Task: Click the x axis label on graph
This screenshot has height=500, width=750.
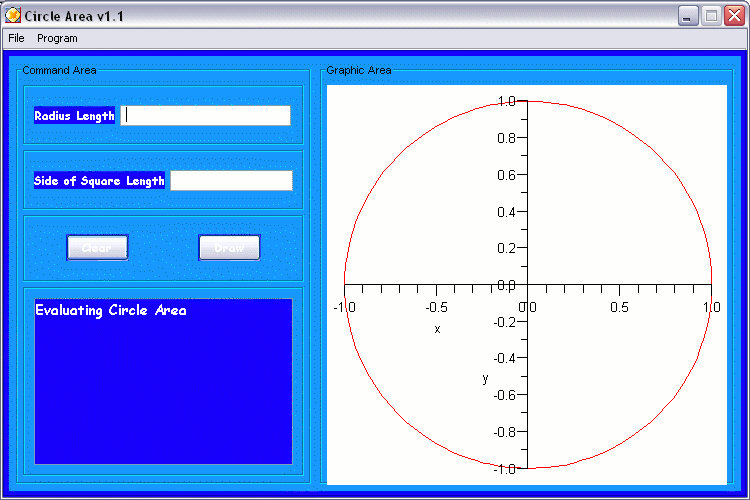Action: [x=437, y=329]
